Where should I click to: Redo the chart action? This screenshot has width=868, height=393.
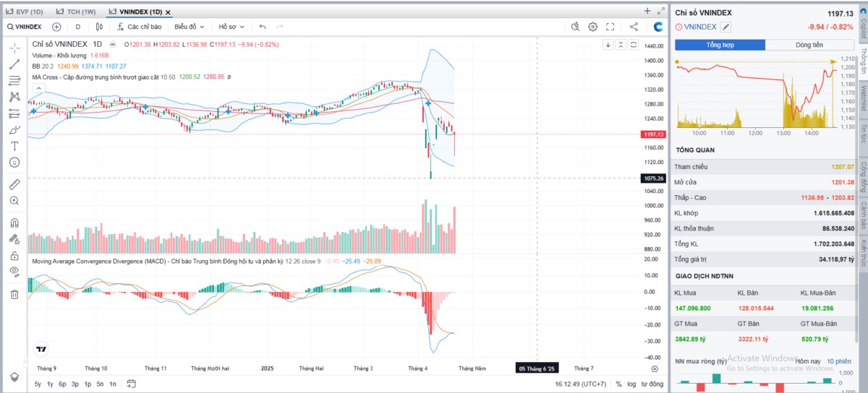[x=280, y=27]
